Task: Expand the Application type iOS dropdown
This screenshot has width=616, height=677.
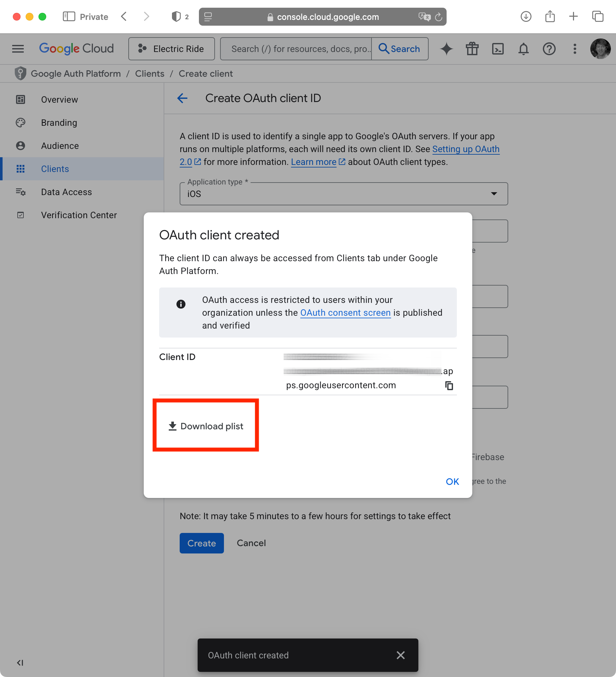Action: 343,194
